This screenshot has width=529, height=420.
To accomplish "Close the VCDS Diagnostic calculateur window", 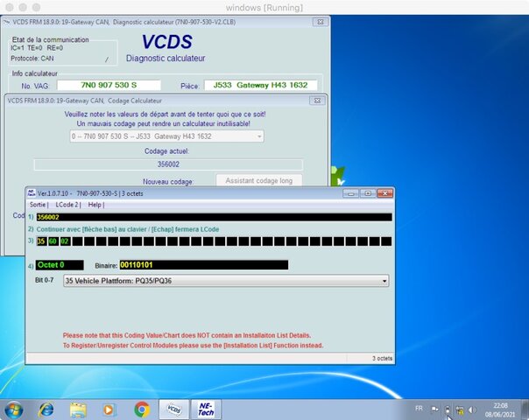I will pos(321,22).
